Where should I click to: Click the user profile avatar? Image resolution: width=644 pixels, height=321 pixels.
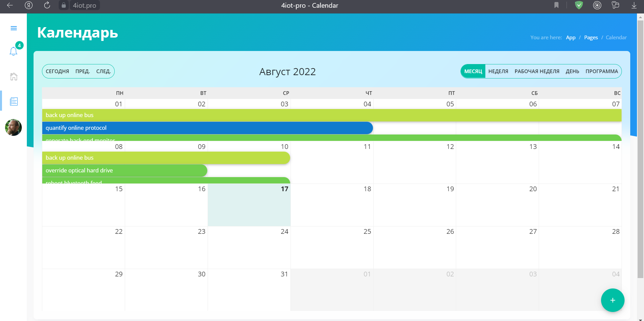point(13,127)
